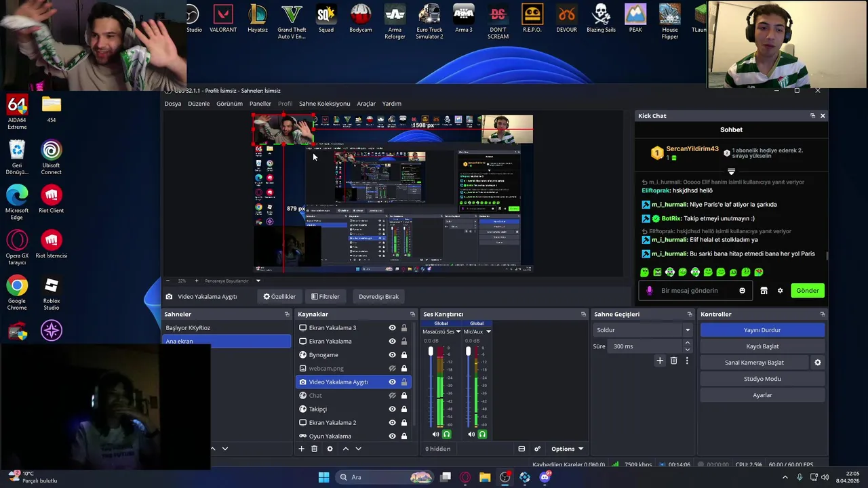Open Düzenle menu

click(x=199, y=104)
